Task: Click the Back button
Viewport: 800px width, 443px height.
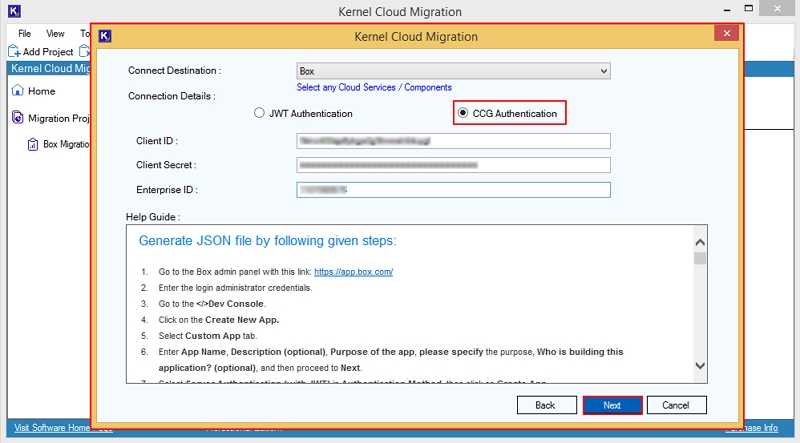Action: (x=546, y=405)
